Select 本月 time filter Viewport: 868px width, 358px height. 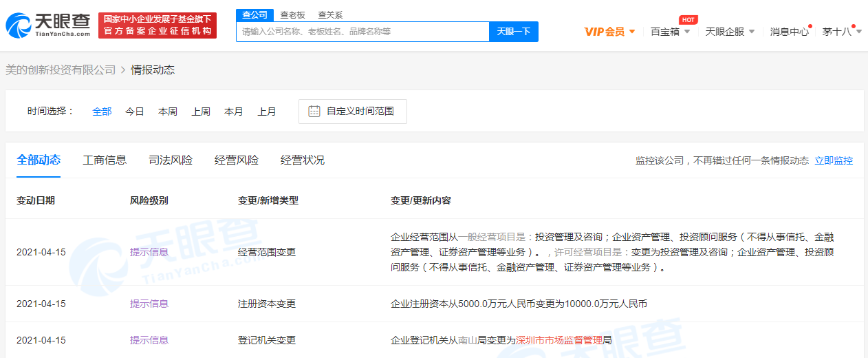tap(234, 111)
